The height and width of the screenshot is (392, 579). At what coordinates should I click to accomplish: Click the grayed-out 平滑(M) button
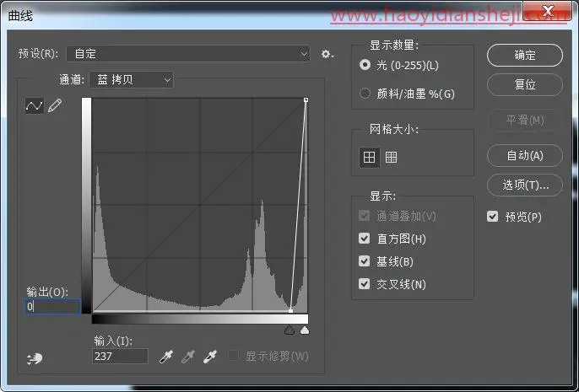click(x=525, y=120)
